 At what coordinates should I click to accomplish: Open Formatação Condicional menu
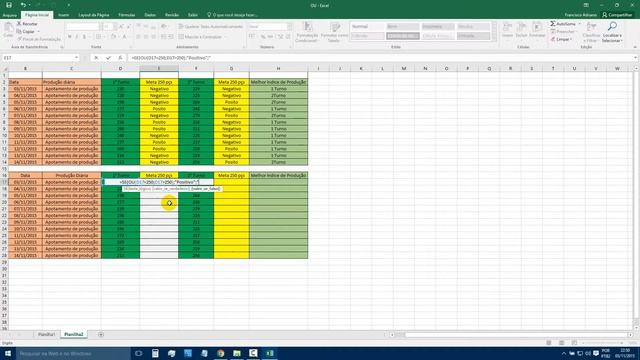[307, 32]
